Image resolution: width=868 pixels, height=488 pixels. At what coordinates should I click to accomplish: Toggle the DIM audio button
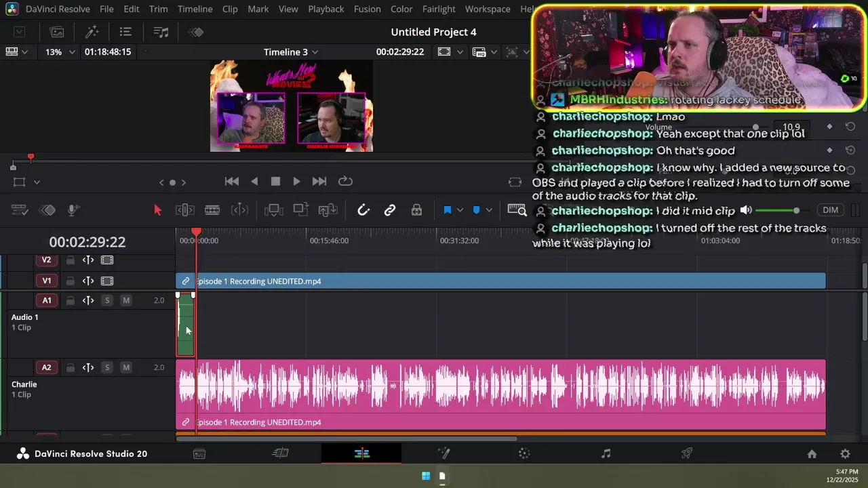pyautogui.click(x=830, y=210)
